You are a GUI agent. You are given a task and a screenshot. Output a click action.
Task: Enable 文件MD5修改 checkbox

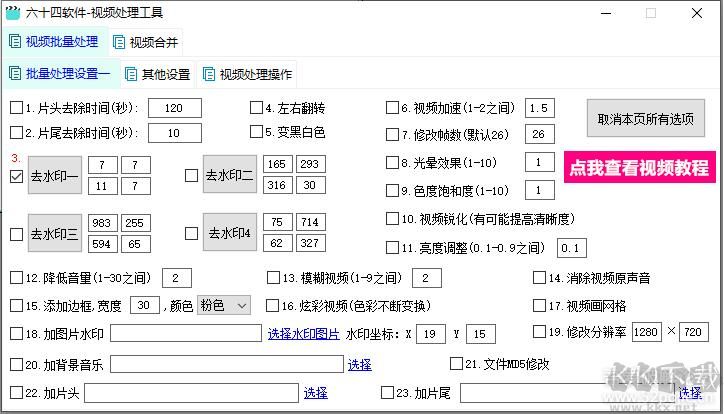pos(458,364)
